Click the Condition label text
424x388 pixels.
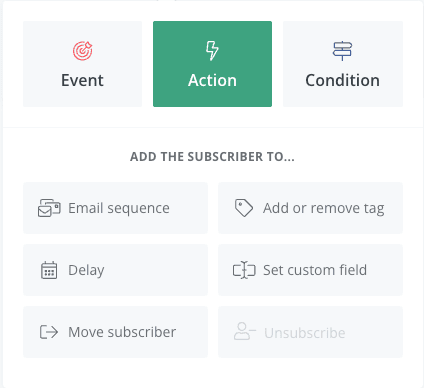pyautogui.click(x=343, y=80)
